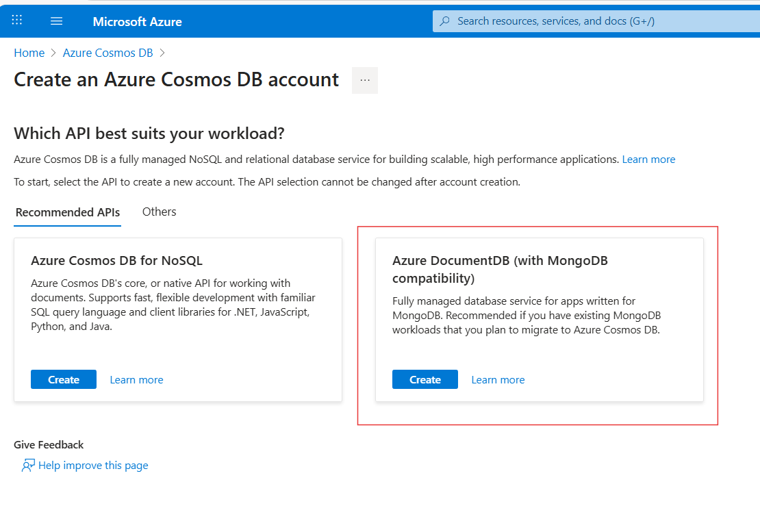
Task: Follow the Learn more link in description
Action: point(648,160)
